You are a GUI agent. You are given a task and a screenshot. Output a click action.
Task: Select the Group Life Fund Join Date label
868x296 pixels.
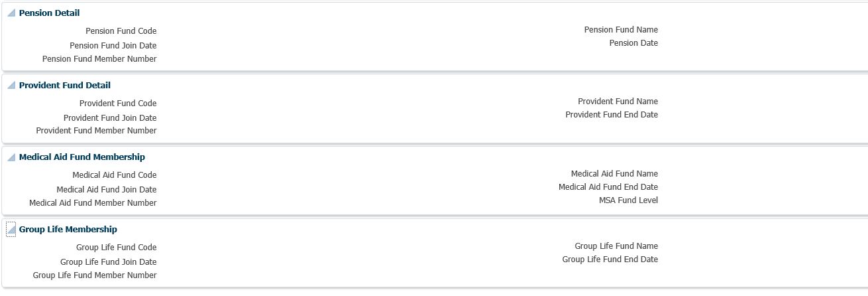pos(108,262)
